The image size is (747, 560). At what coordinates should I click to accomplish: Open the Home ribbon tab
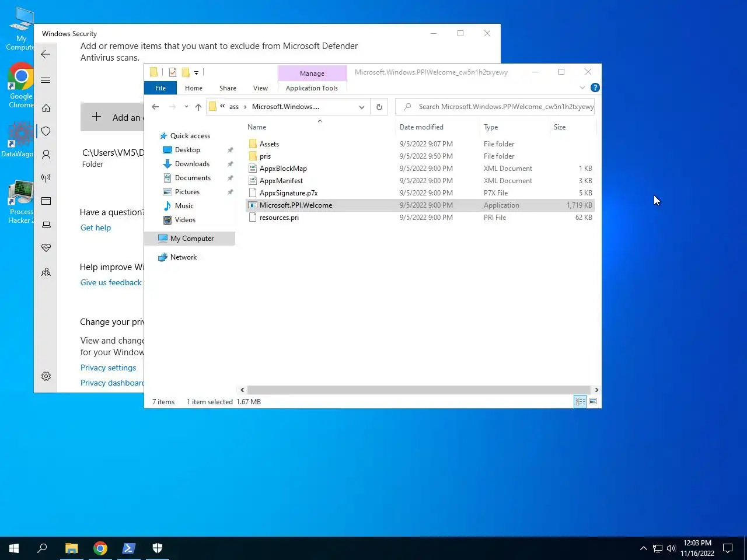194,88
